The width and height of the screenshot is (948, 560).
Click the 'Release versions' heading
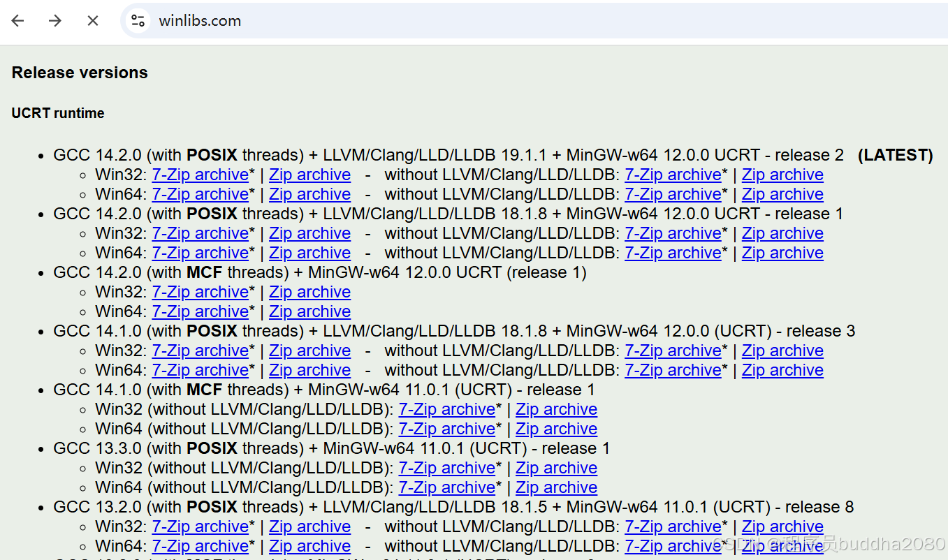point(80,73)
